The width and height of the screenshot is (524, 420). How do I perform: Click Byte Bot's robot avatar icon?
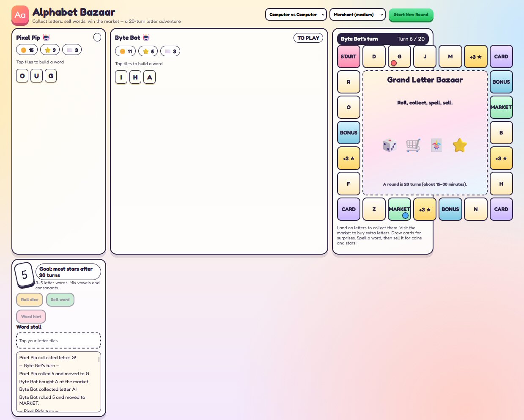(x=146, y=38)
